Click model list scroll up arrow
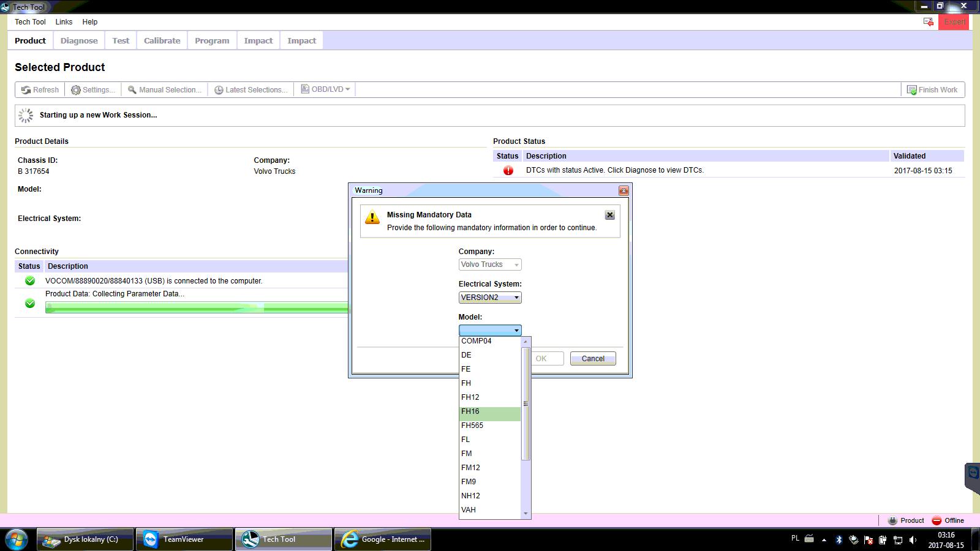 526,342
